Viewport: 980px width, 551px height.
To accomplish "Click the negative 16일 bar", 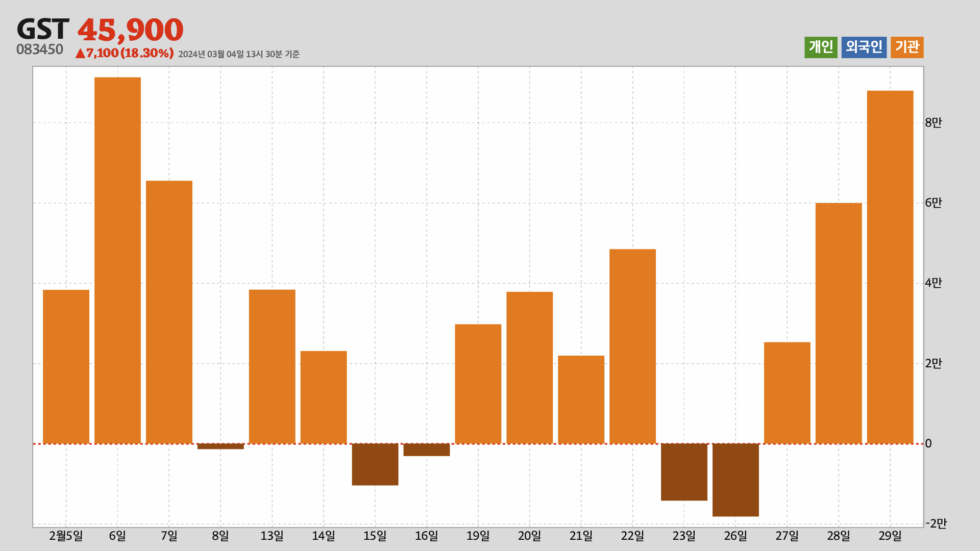I will click(427, 450).
